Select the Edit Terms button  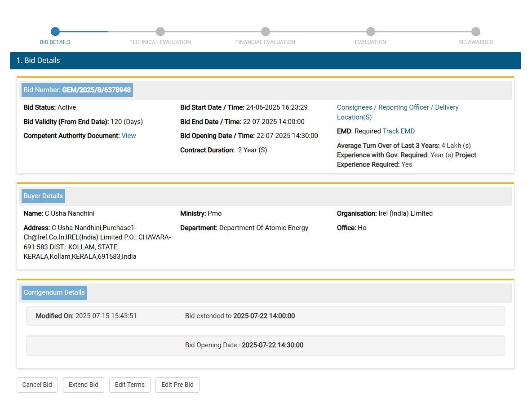pyautogui.click(x=129, y=385)
